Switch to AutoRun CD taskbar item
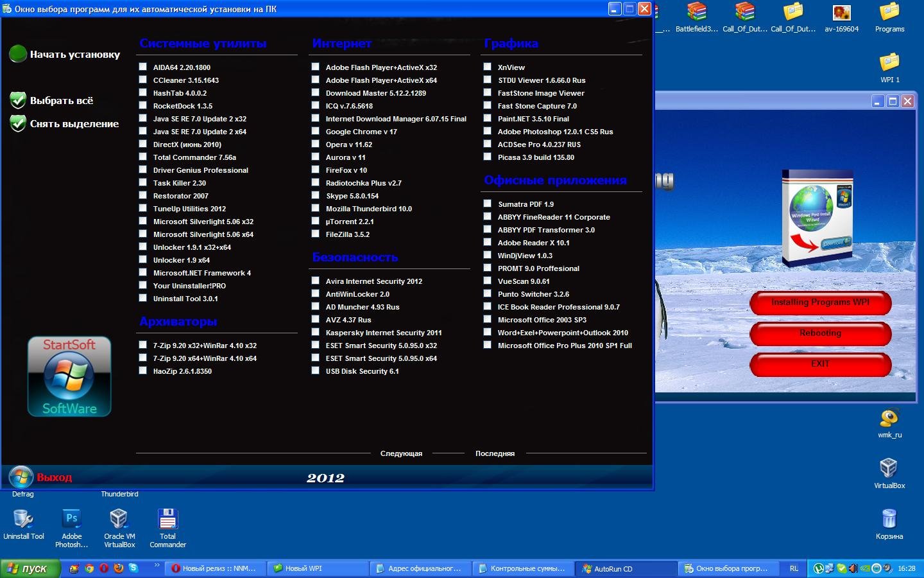 [626, 568]
